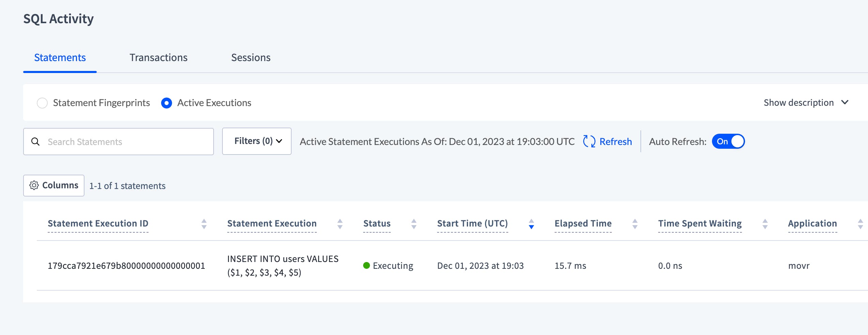Click the Refresh link text
Image resolution: width=868 pixels, height=335 pixels.
pos(615,142)
